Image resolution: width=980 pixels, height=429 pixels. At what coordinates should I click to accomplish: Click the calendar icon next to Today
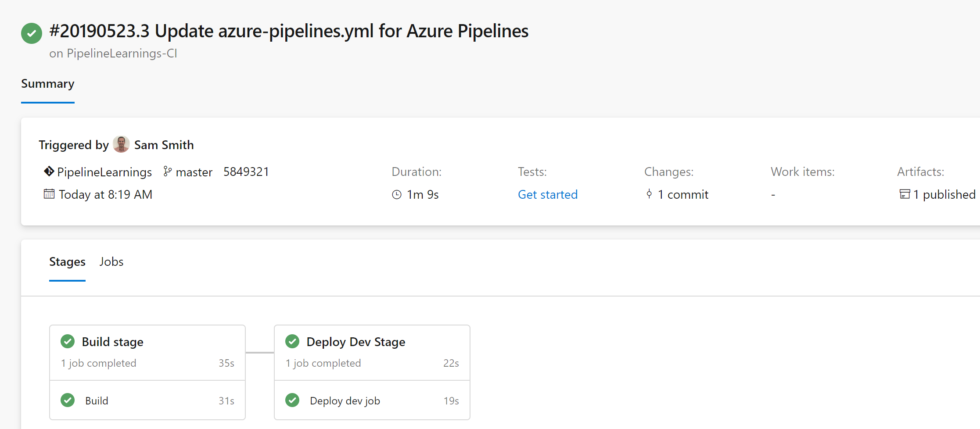click(x=49, y=194)
